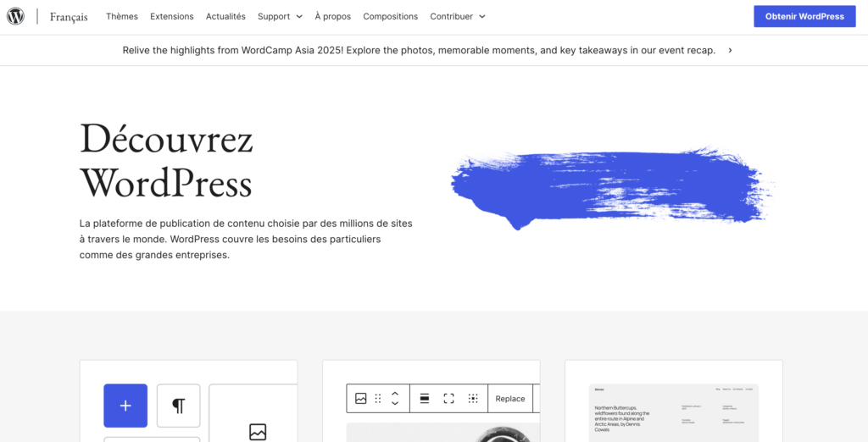Expand the Support dropdown menu
868x442 pixels.
(280, 17)
